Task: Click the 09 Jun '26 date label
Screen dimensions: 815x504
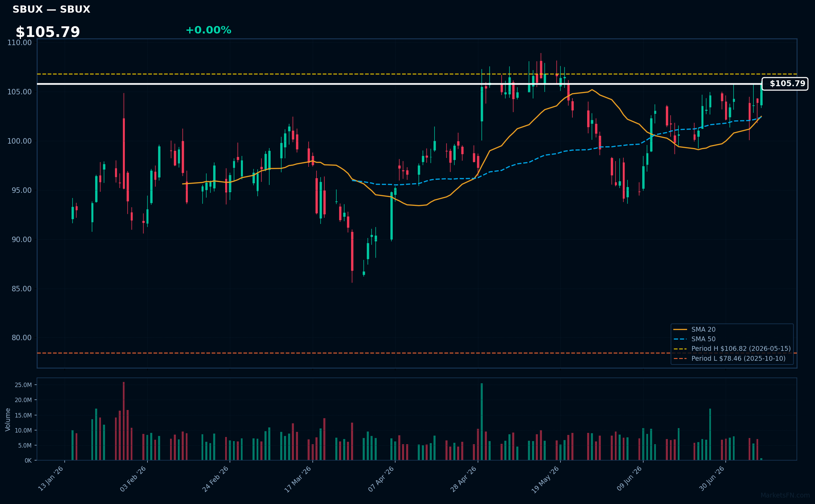Action: coord(629,479)
